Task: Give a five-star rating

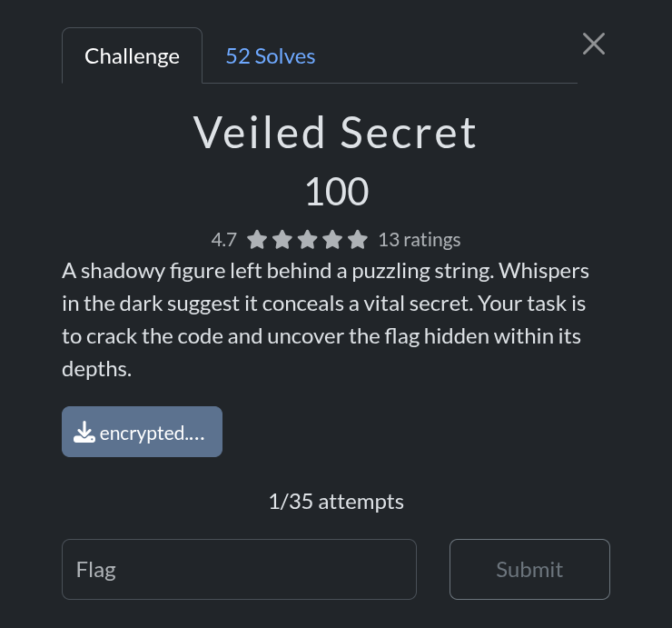Action: (x=358, y=240)
